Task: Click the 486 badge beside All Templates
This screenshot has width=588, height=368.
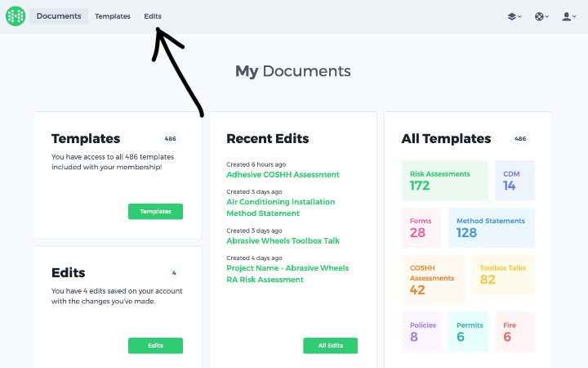Action: pyautogui.click(x=520, y=138)
